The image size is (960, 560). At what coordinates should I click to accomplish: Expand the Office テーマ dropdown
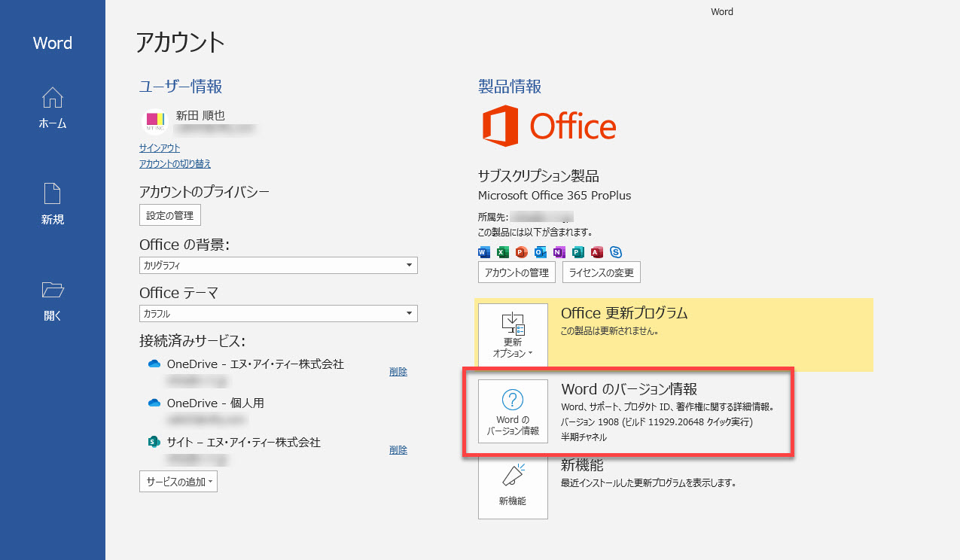(x=409, y=313)
